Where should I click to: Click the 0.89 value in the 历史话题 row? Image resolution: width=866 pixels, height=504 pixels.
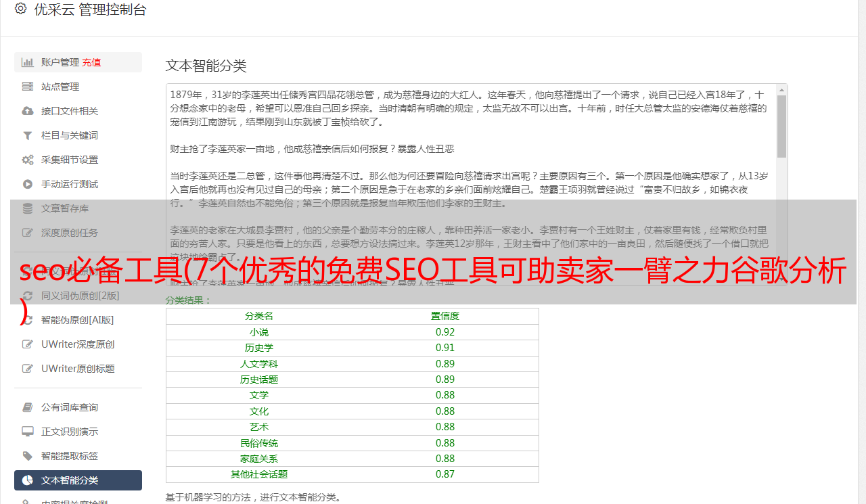tap(445, 380)
